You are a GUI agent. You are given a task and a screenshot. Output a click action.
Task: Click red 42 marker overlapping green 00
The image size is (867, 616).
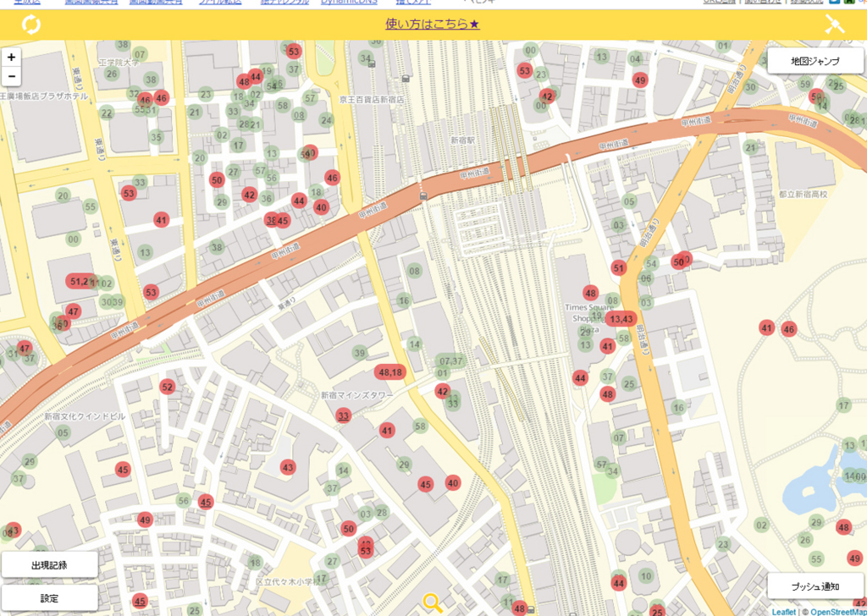[547, 96]
